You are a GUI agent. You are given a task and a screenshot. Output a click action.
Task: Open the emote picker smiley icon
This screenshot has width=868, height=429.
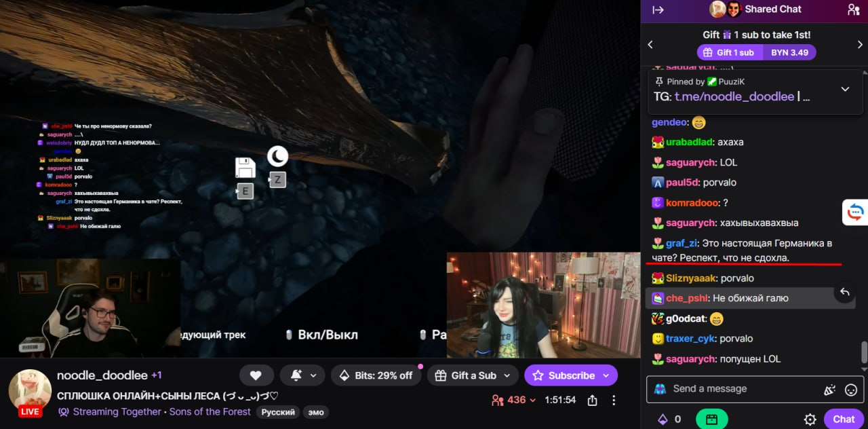[x=851, y=390]
